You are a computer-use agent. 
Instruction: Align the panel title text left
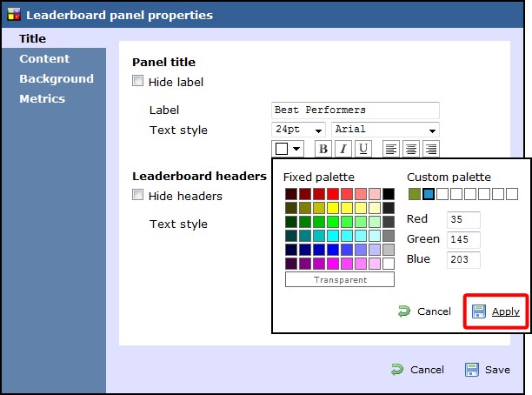[391, 149]
